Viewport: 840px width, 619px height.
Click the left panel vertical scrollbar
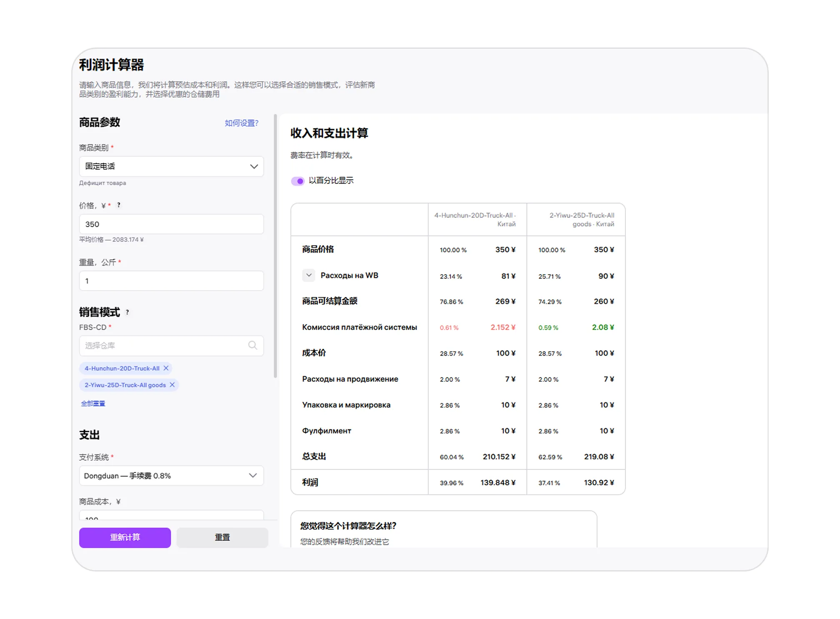click(x=275, y=246)
